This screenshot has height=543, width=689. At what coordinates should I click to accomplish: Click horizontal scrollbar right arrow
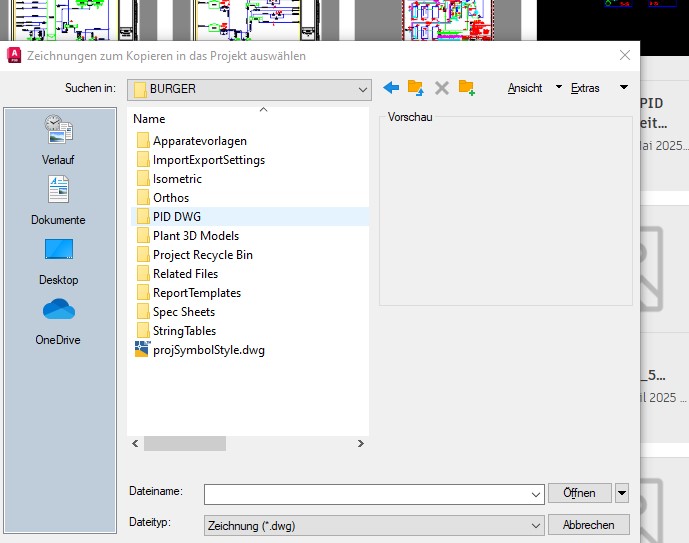(361, 444)
